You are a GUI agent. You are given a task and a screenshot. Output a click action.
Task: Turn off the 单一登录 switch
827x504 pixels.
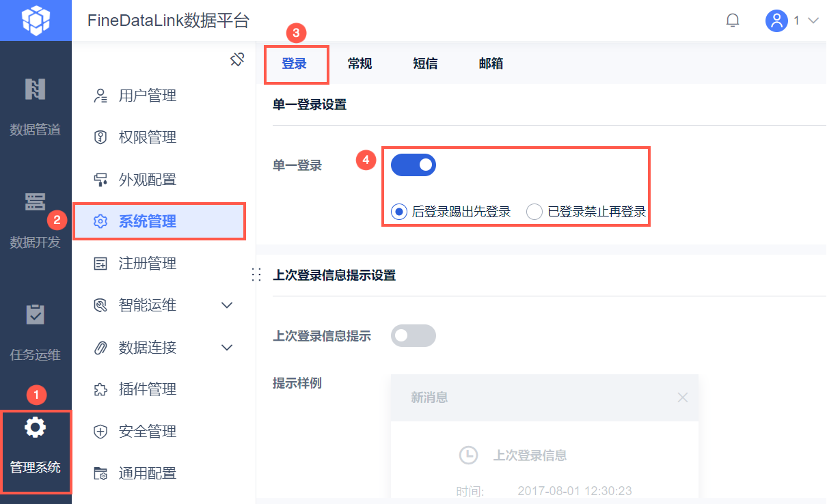coord(413,165)
